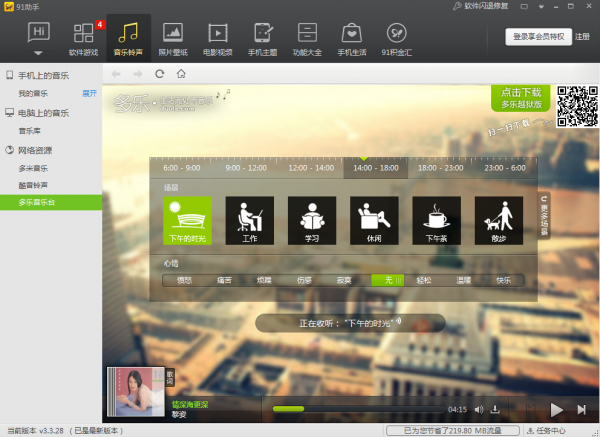This screenshot has width=600, height=437.
Task: Download the current song icon
Action: [x=495, y=409]
